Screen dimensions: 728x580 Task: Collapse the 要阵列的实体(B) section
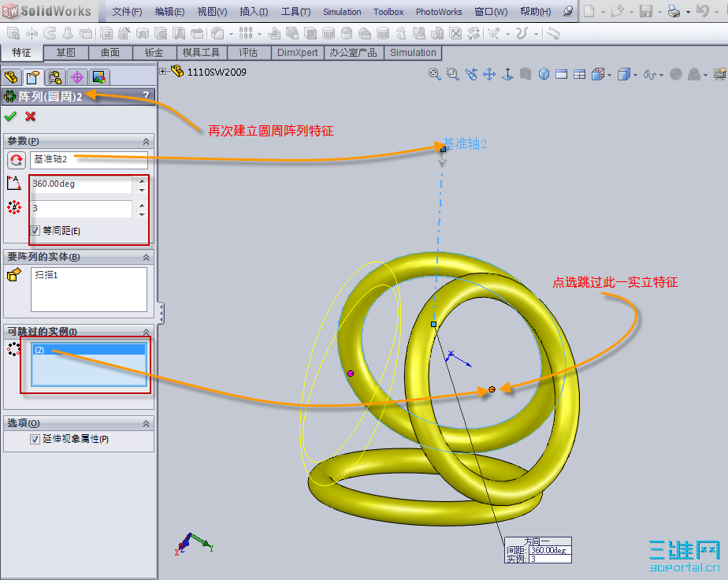point(147,257)
